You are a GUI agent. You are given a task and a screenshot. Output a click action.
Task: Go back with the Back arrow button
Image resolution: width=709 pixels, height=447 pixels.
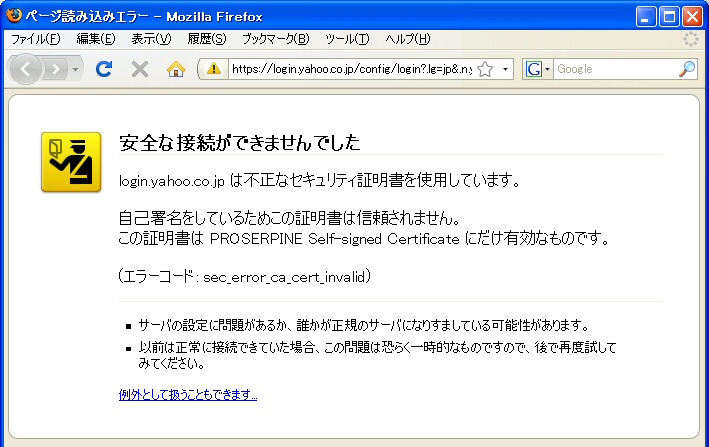(25, 69)
